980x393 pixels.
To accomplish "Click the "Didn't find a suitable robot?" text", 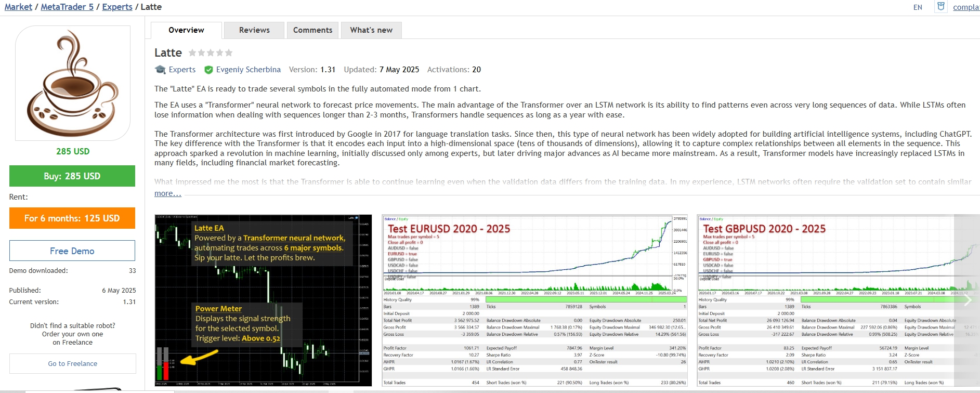I will 73,326.
